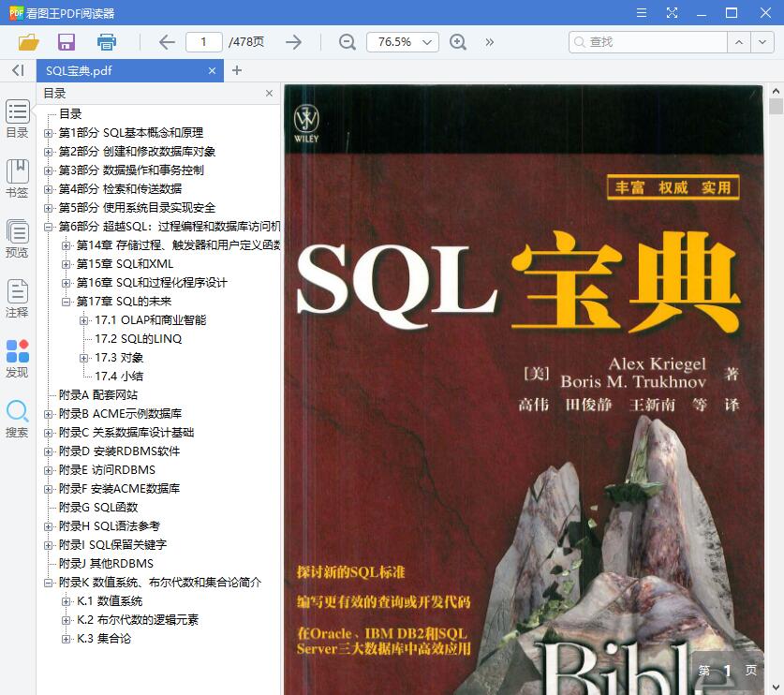
Task: Open the 书签 bookmarks panel
Action: pyautogui.click(x=17, y=179)
